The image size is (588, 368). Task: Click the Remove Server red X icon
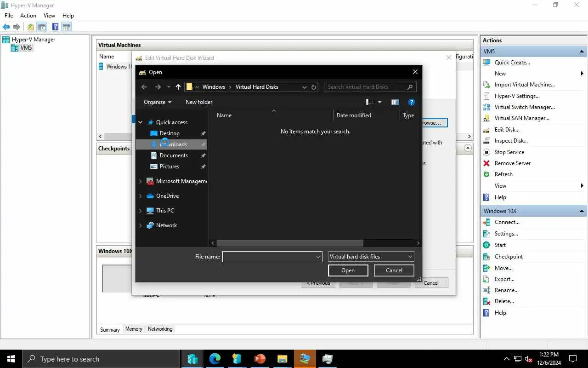pos(486,163)
